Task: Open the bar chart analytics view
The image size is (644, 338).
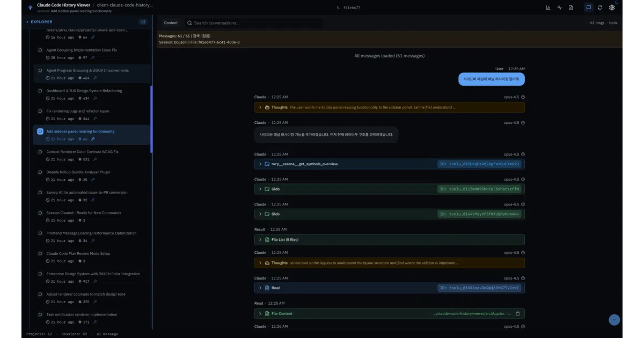Action: 548,8
